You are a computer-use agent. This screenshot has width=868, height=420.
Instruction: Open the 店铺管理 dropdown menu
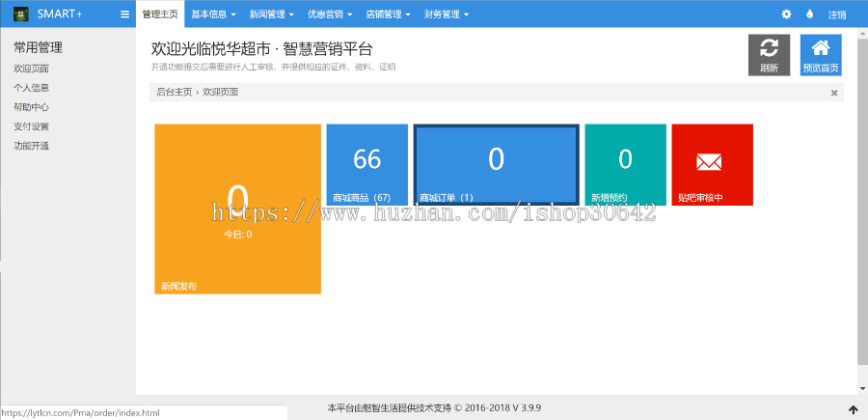coord(388,14)
